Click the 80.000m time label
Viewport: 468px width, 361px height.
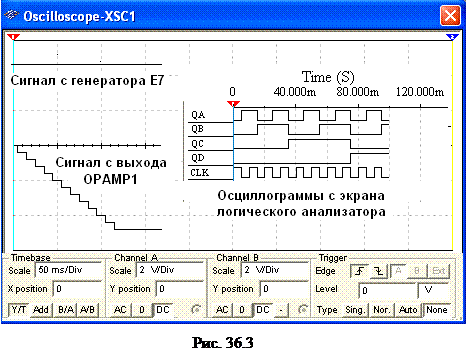(358, 92)
